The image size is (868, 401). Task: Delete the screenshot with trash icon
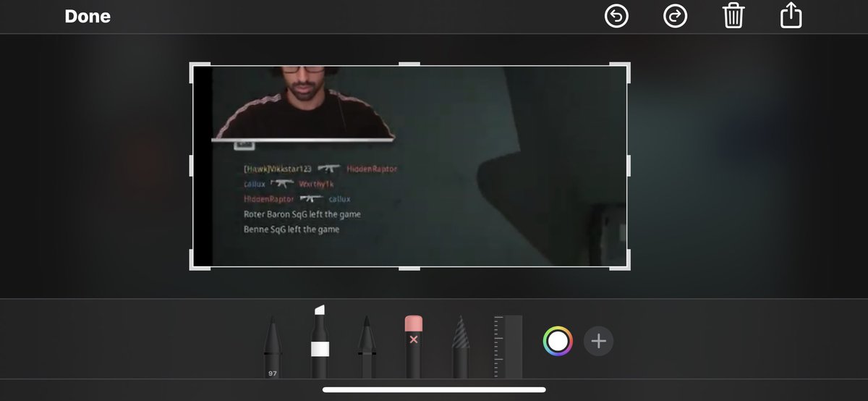pyautogui.click(x=733, y=15)
